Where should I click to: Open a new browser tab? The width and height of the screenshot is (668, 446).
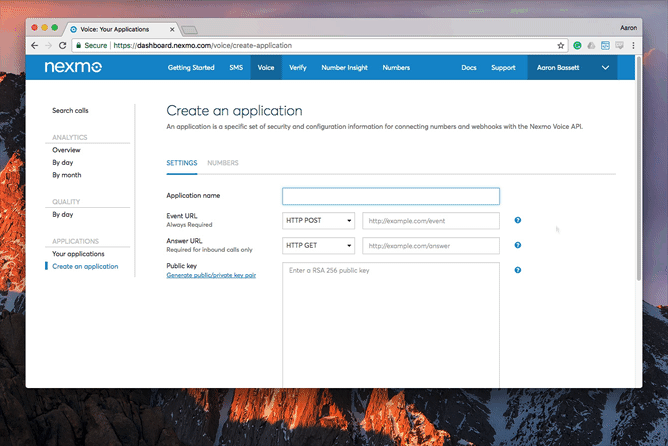[189, 30]
